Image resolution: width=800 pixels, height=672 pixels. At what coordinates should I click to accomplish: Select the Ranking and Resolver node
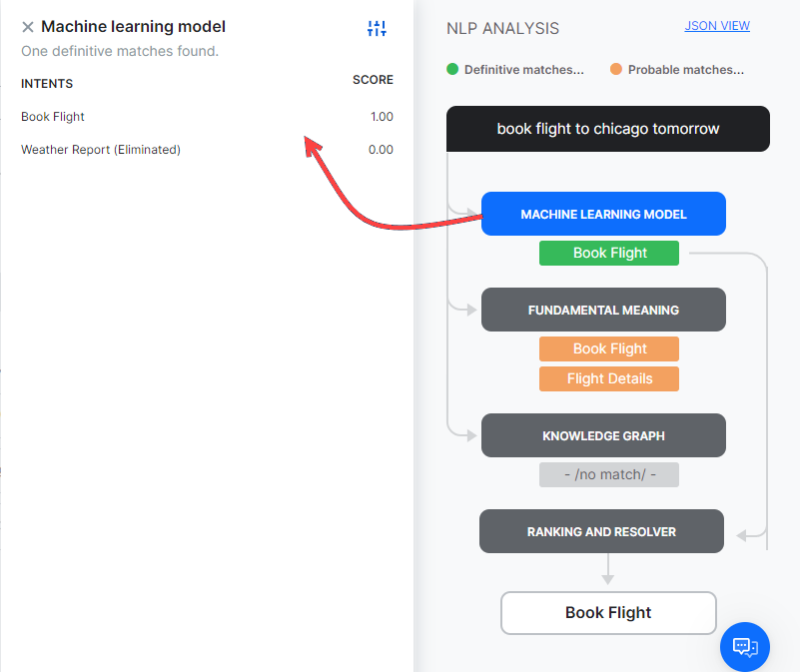point(601,531)
